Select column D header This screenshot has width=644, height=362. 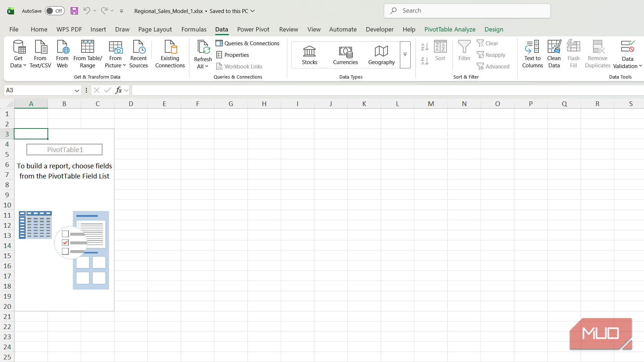(x=131, y=104)
